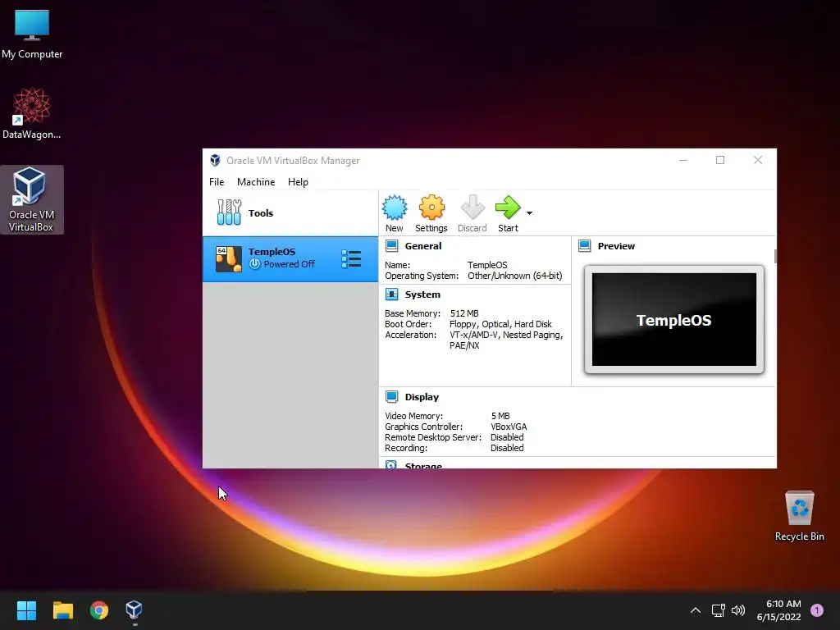Viewport: 840px width, 630px height.
Task: Open the TempleOS machine tools menu icon
Action: [351, 258]
